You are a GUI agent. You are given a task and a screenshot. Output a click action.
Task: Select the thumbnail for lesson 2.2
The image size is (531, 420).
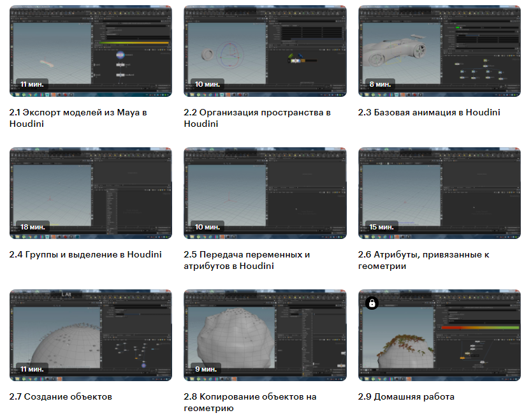(x=265, y=51)
